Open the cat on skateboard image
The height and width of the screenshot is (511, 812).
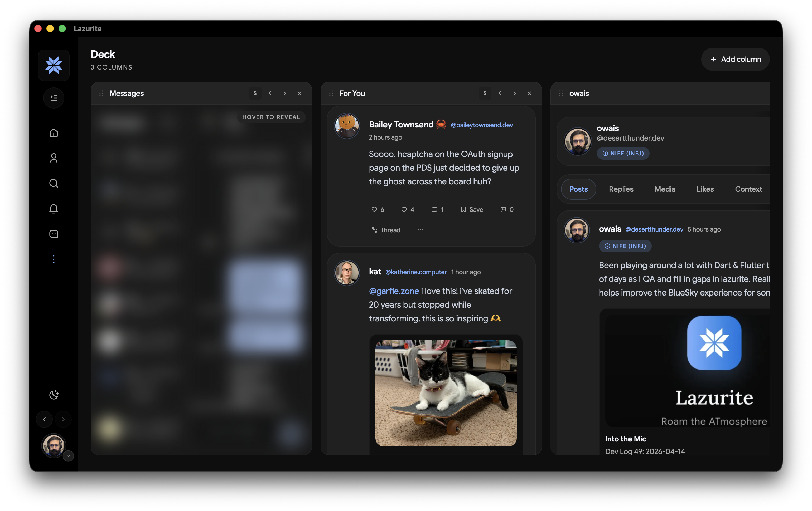[446, 393]
